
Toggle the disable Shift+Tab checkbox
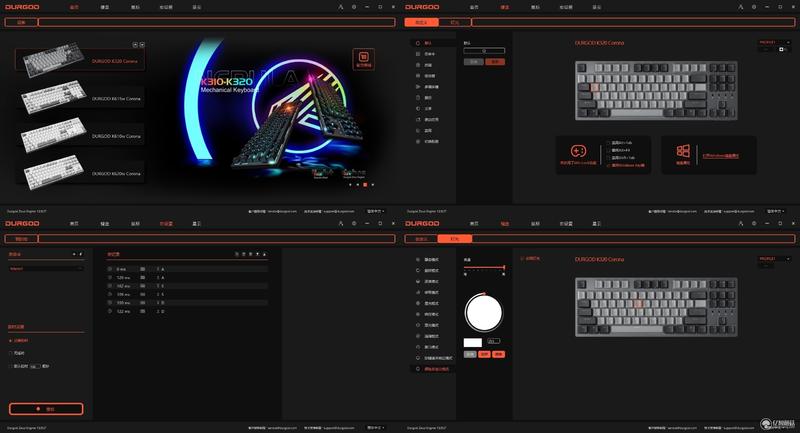(608, 158)
